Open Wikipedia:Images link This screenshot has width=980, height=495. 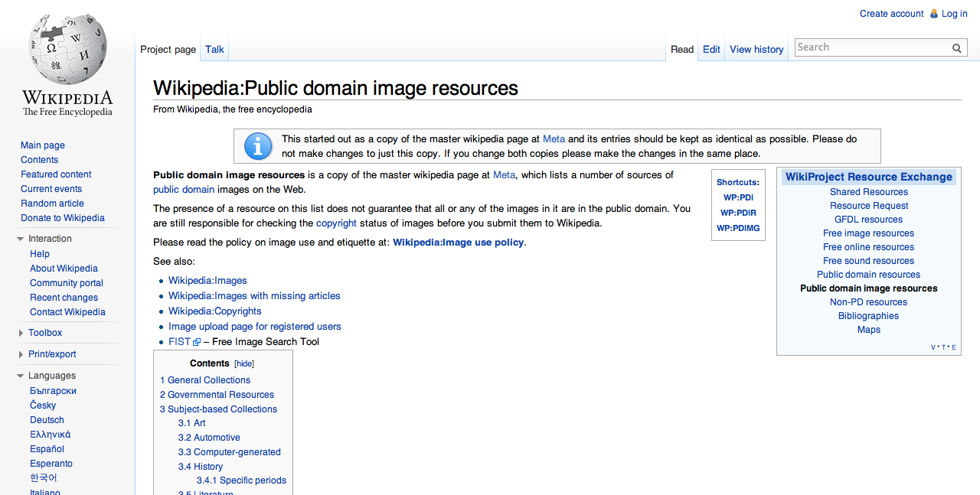(x=207, y=281)
